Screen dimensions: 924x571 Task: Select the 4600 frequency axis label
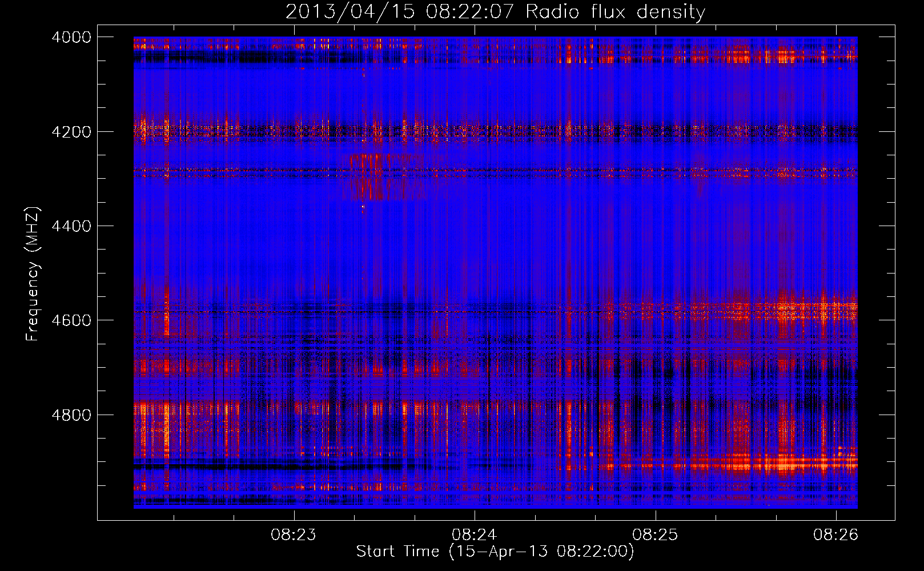point(71,320)
